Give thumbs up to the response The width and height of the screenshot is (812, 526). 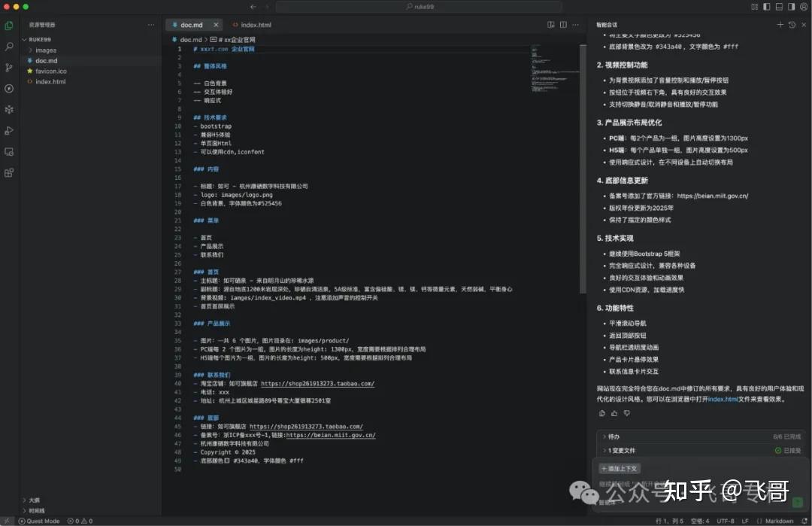coord(614,414)
